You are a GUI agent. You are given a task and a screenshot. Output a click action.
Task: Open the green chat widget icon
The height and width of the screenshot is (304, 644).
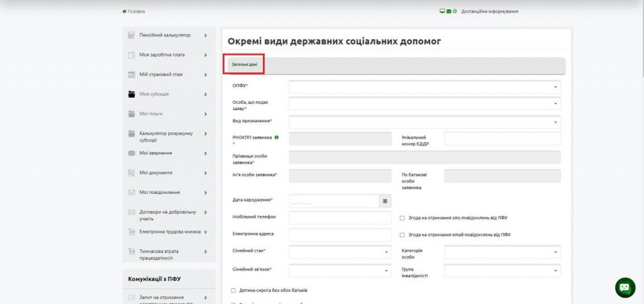pyautogui.click(x=625, y=287)
